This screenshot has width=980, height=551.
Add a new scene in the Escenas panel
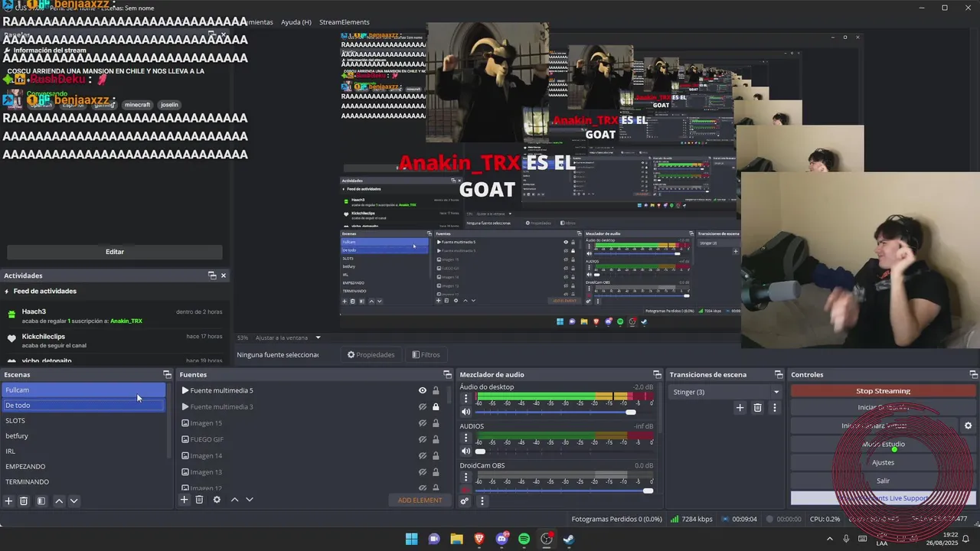(x=9, y=500)
